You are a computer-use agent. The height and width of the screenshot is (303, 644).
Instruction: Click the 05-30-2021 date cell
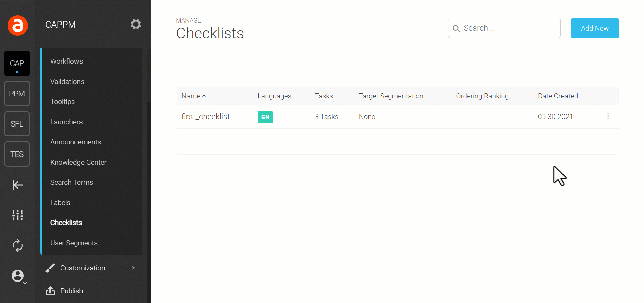tap(555, 117)
